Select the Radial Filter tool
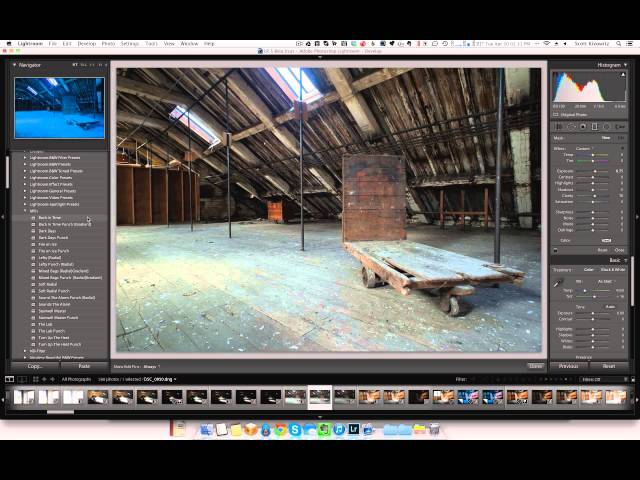The height and width of the screenshot is (480, 640). point(607,127)
